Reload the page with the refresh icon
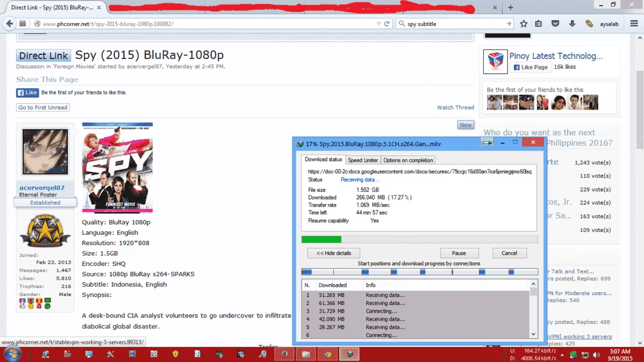 click(387, 24)
